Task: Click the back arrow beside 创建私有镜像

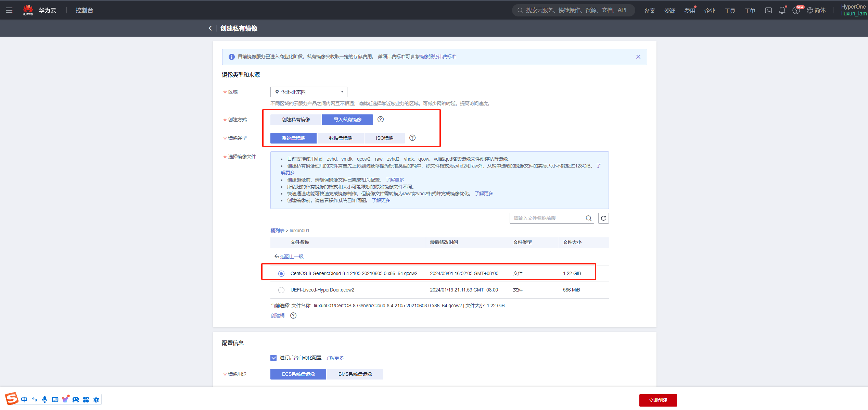Action: [x=210, y=28]
